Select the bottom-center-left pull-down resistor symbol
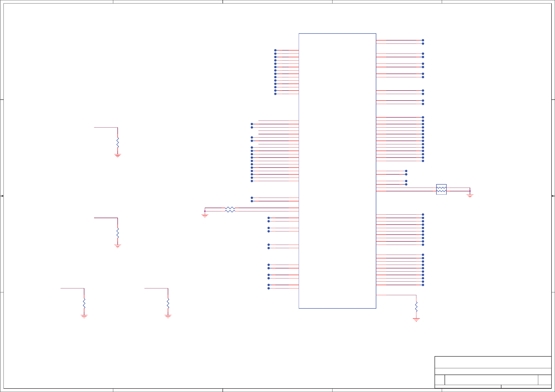Screen dimensions: 555x392 point(168,303)
